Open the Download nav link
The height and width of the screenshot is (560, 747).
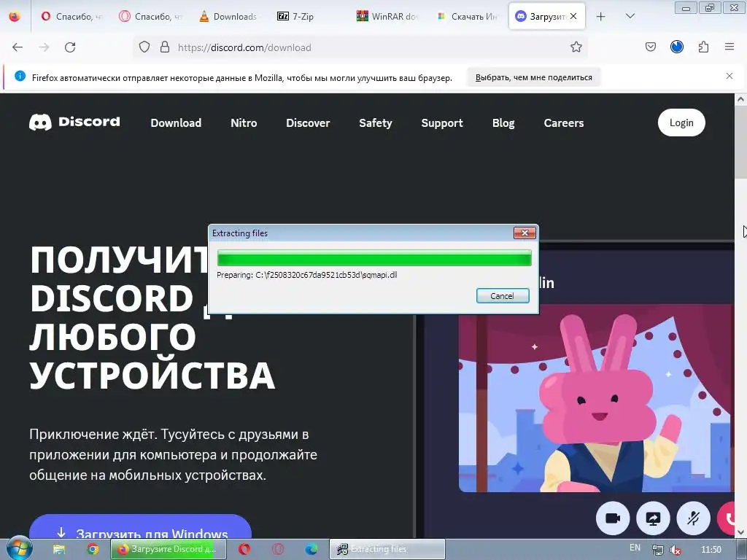coord(176,122)
